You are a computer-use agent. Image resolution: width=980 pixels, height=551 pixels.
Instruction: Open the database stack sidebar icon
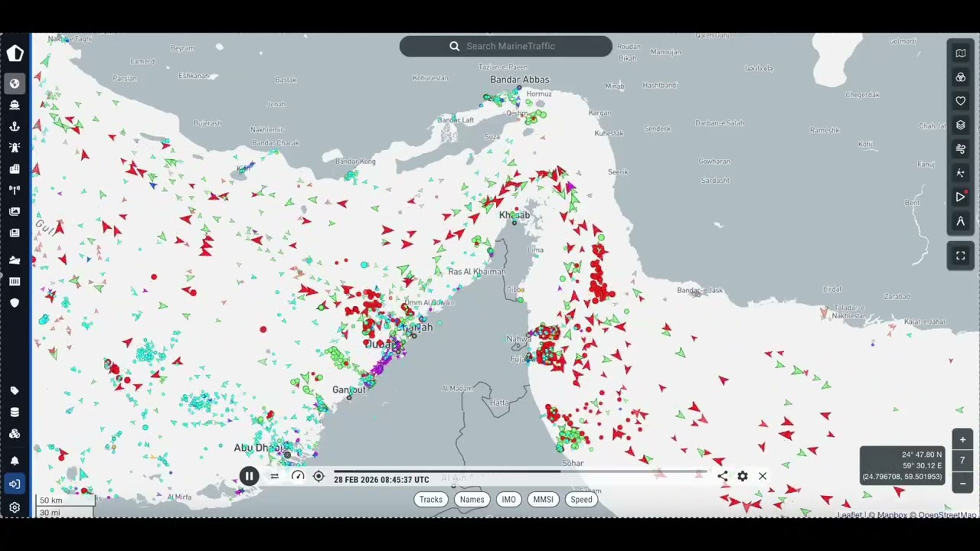coord(15,412)
